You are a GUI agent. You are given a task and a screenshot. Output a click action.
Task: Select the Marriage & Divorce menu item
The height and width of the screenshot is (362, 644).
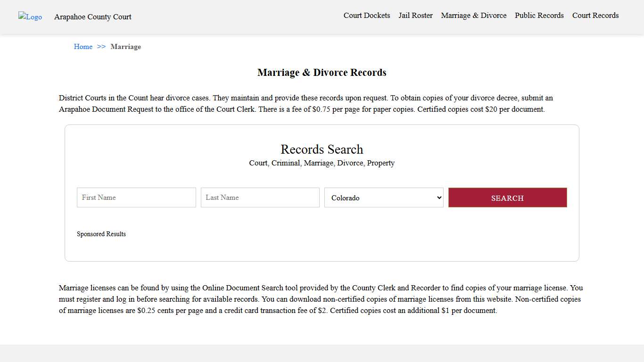pyautogui.click(x=473, y=15)
